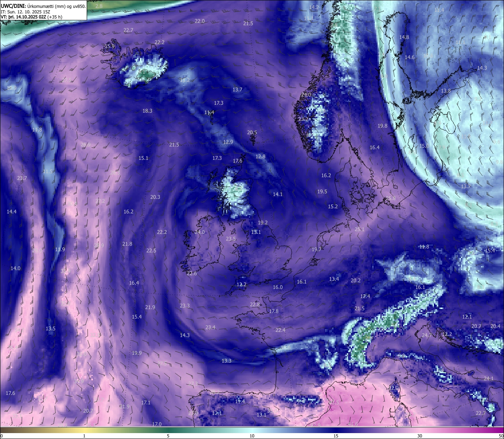Select the 17.0 value near the bottom edge
The height and width of the screenshot is (439, 504).
coord(157,424)
